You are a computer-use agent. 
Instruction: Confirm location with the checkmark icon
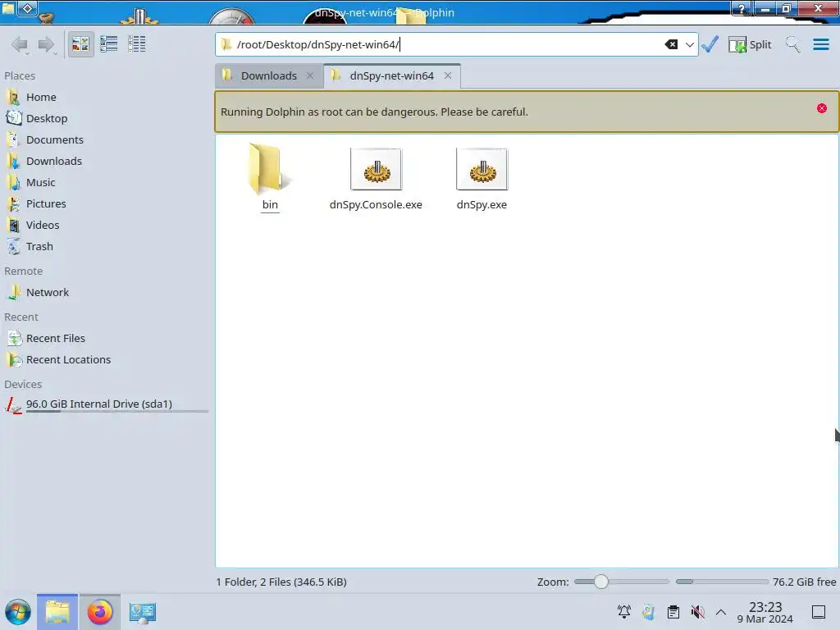pos(710,44)
